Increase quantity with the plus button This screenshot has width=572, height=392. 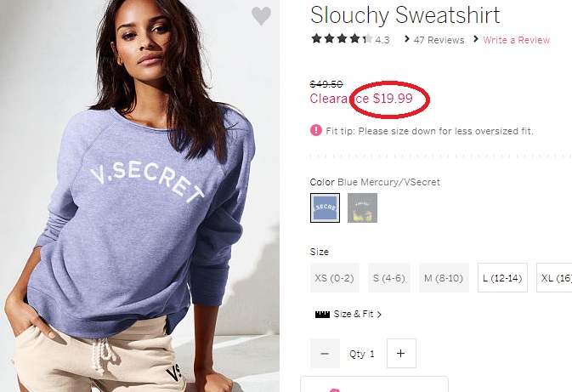[x=401, y=354]
